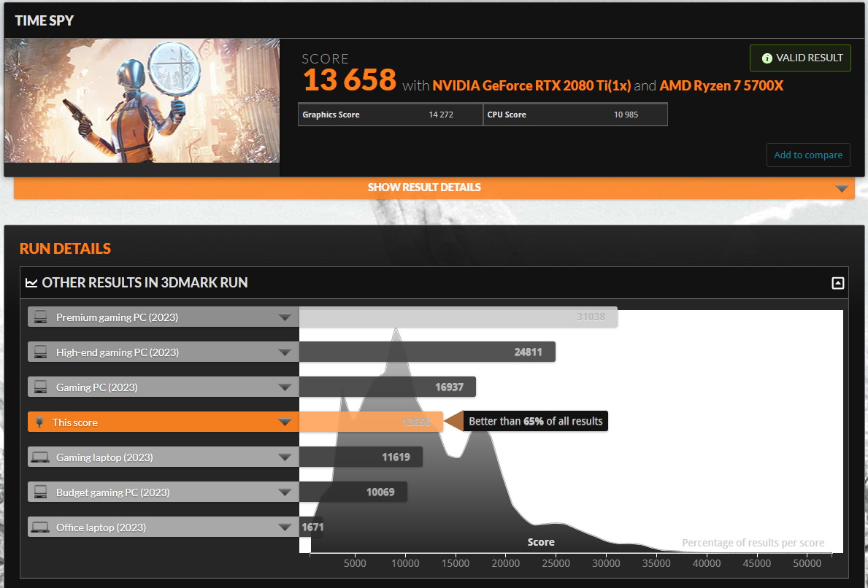Collapse the Other Results in 3DMark Run panel
868x588 pixels.
[x=837, y=283]
